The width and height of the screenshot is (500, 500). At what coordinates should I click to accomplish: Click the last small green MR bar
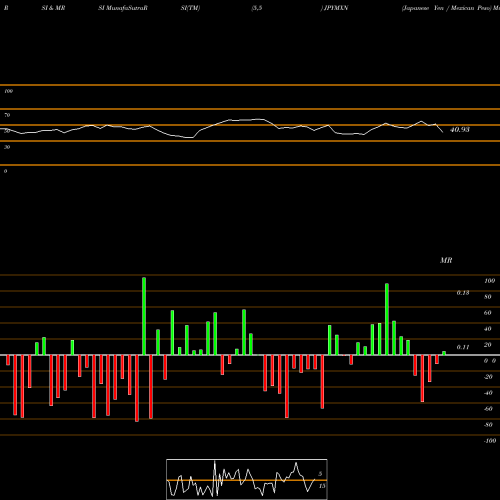[444, 353]
